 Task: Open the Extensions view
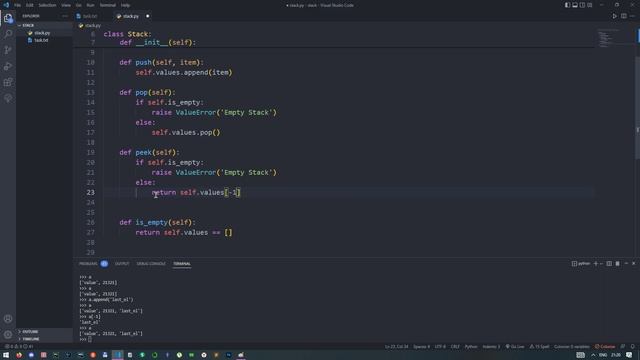click(8, 82)
